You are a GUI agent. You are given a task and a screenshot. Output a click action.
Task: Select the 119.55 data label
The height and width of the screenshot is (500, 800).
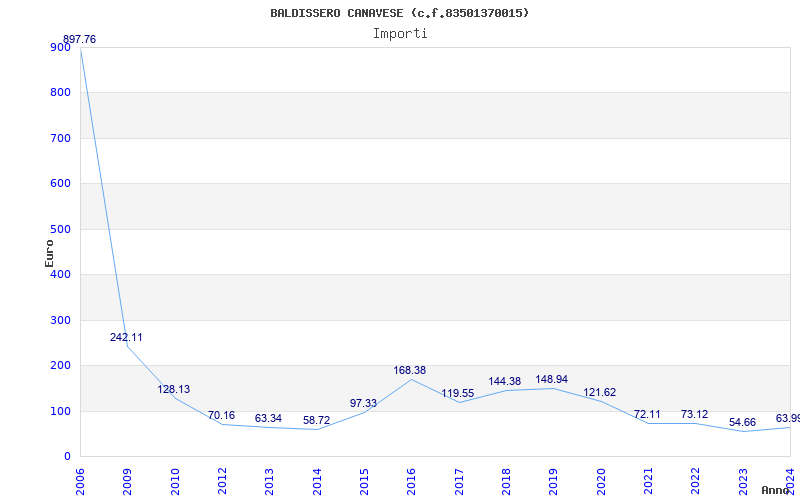[458, 393]
